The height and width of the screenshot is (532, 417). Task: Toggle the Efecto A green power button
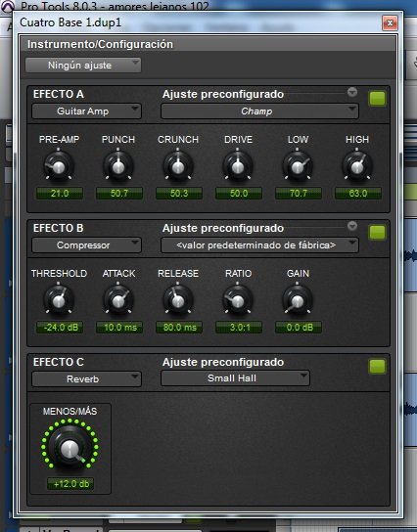click(x=377, y=99)
